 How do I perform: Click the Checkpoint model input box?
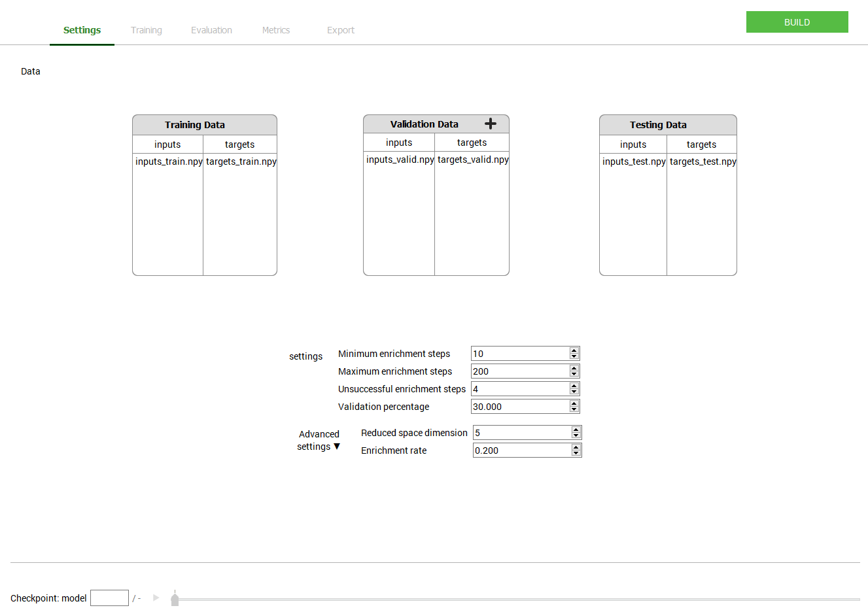[x=109, y=598]
